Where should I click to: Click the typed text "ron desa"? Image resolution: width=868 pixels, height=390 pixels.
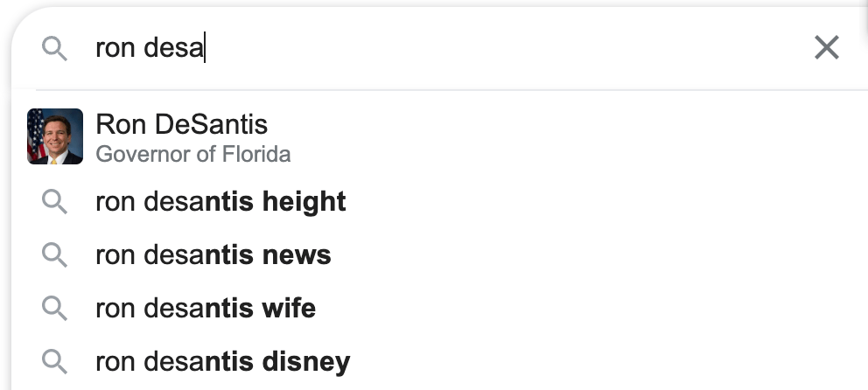tap(149, 48)
